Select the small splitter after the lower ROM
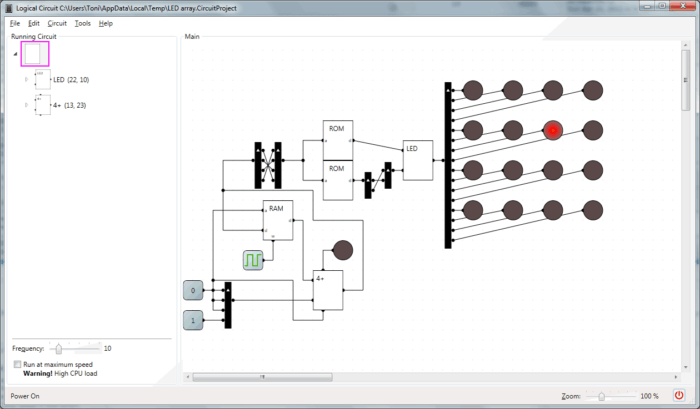 point(368,185)
